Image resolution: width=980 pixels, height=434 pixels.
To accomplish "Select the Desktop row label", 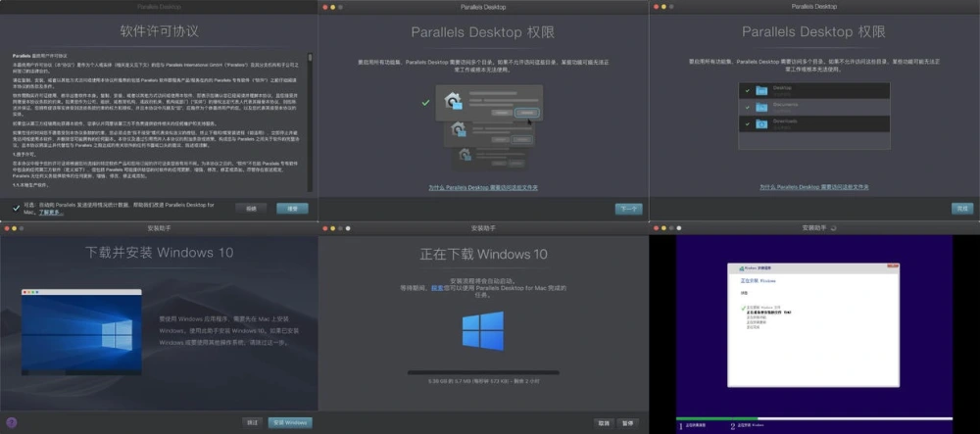I will click(x=782, y=88).
